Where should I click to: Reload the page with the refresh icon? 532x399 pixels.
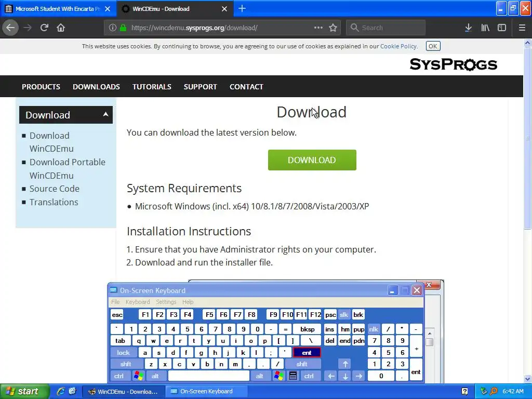(x=45, y=28)
